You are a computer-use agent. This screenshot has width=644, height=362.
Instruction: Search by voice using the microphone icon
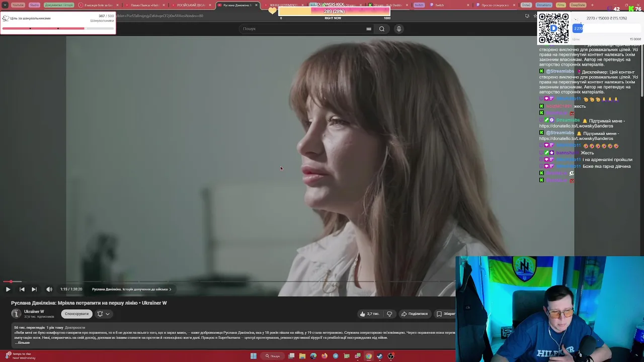399,29
